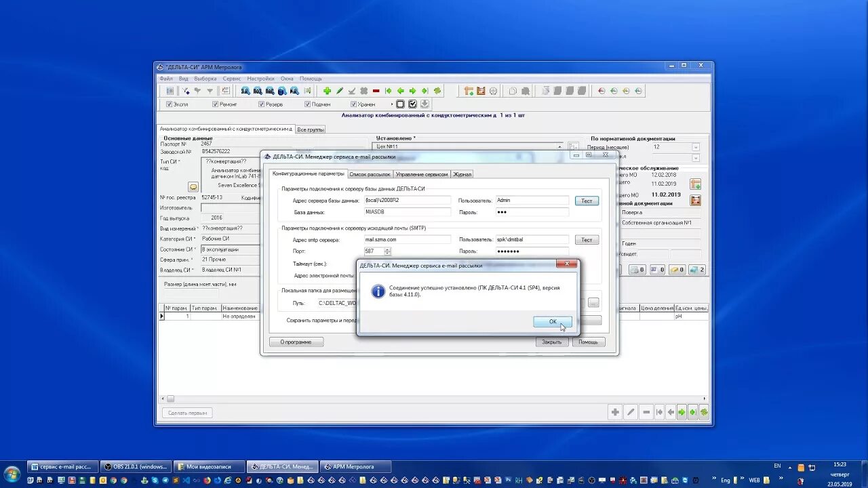The image size is (868, 488).
Task: Click the database search icon in toolbar
Action: pos(282,91)
